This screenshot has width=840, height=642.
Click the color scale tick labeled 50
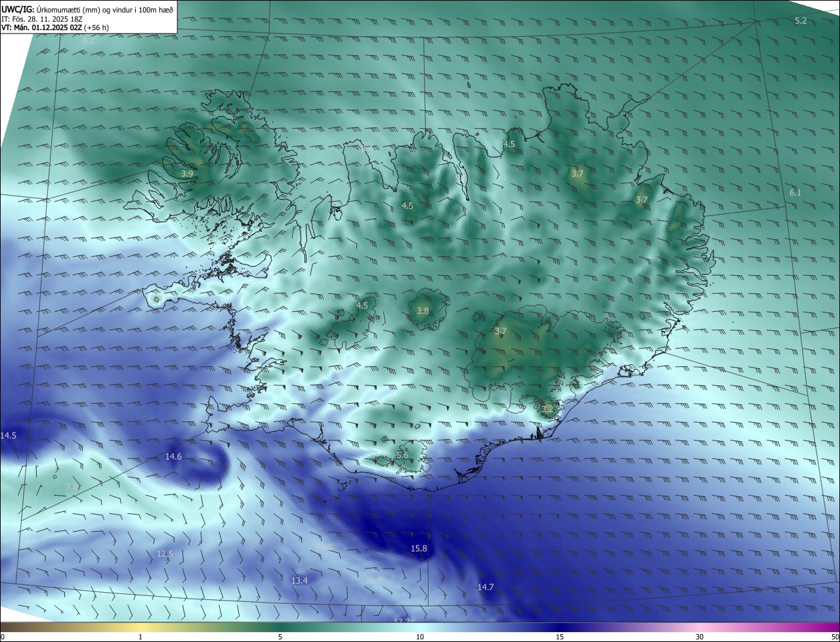pyautogui.click(x=835, y=637)
